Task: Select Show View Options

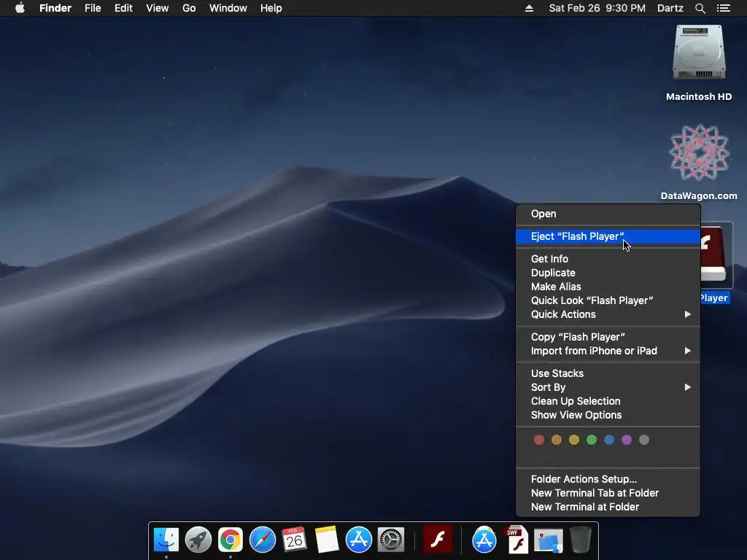Action: click(x=608, y=415)
